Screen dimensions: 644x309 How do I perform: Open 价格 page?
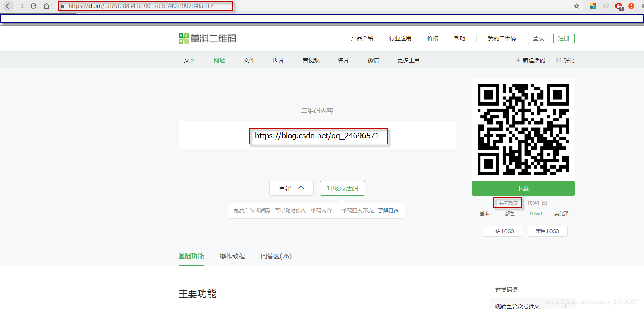pyautogui.click(x=433, y=38)
